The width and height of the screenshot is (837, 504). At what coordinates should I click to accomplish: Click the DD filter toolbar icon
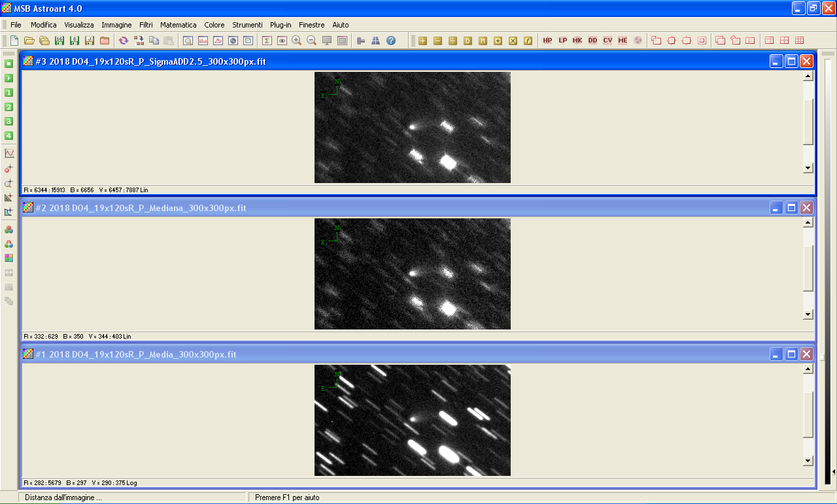tap(592, 41)
